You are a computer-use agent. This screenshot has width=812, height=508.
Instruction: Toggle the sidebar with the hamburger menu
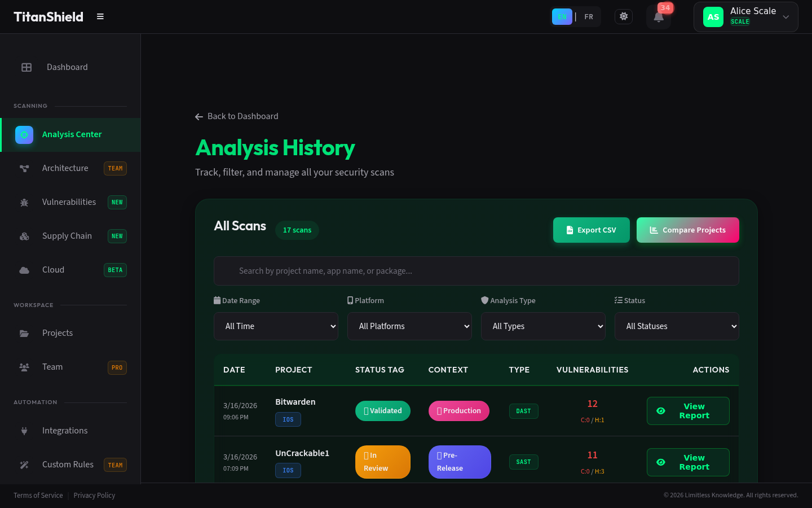click(100, 16)
